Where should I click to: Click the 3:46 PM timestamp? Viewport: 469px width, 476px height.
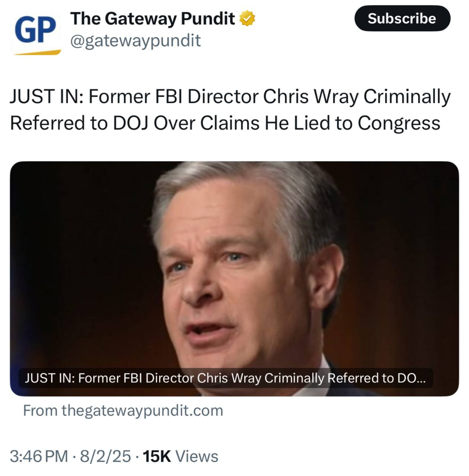[39, 457]
